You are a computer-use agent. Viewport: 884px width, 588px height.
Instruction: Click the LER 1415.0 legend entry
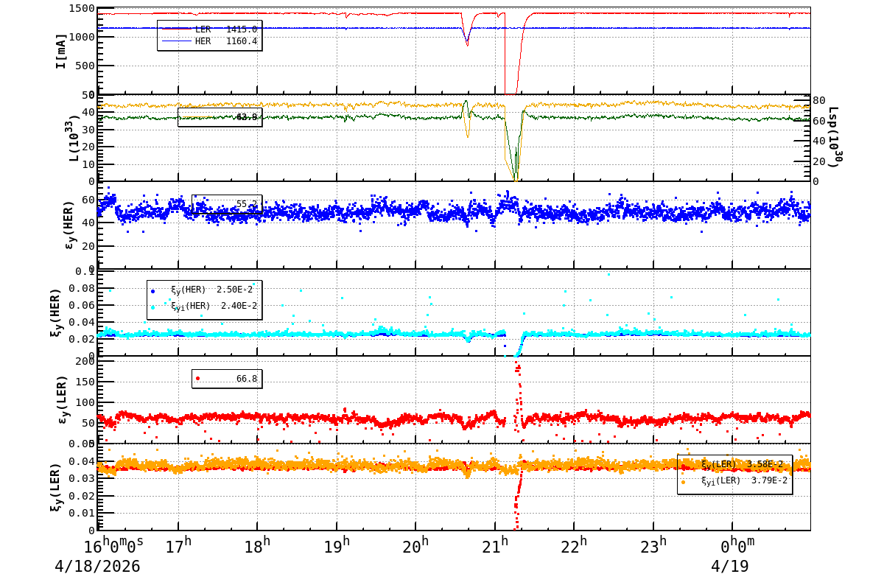point(209,29)
